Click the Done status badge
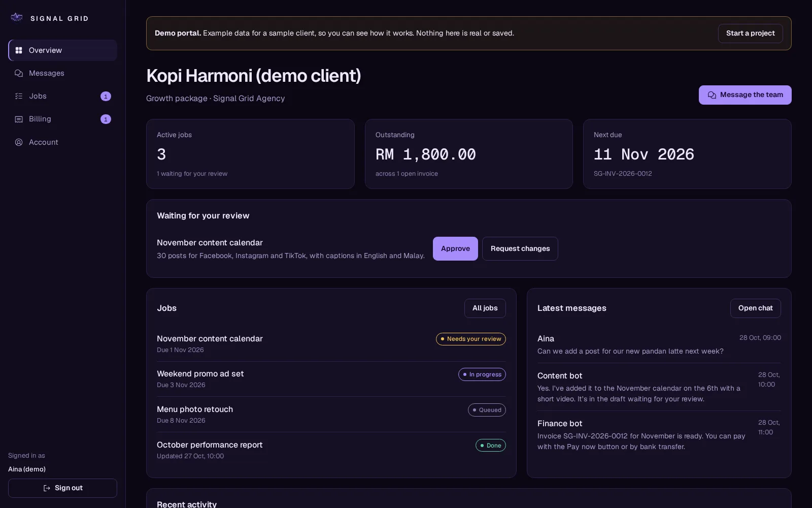This screenshot has width=812, height=508. (490, 446)
